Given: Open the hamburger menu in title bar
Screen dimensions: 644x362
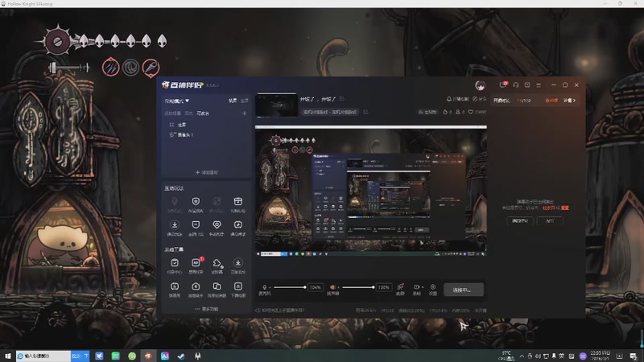Looking at the screenshot, I should [x=539, y=85].
